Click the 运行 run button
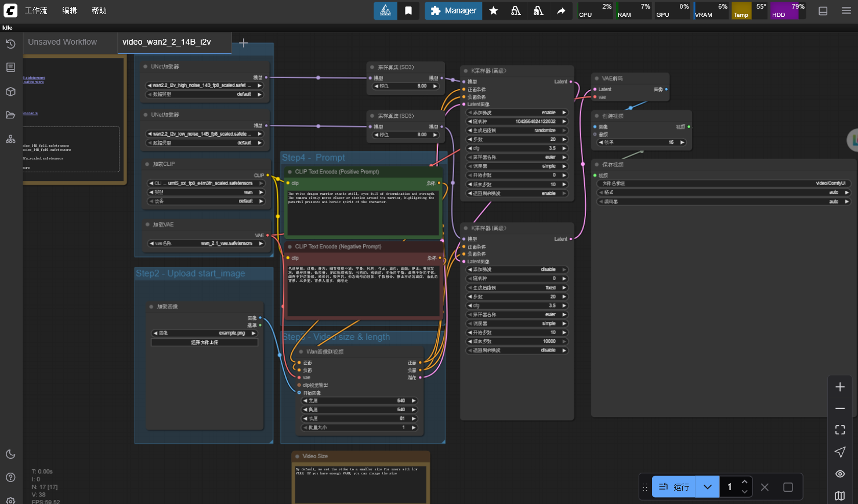The height and width of the screenshot is (504, 858). pyautogui.click(x=674, y=487)
